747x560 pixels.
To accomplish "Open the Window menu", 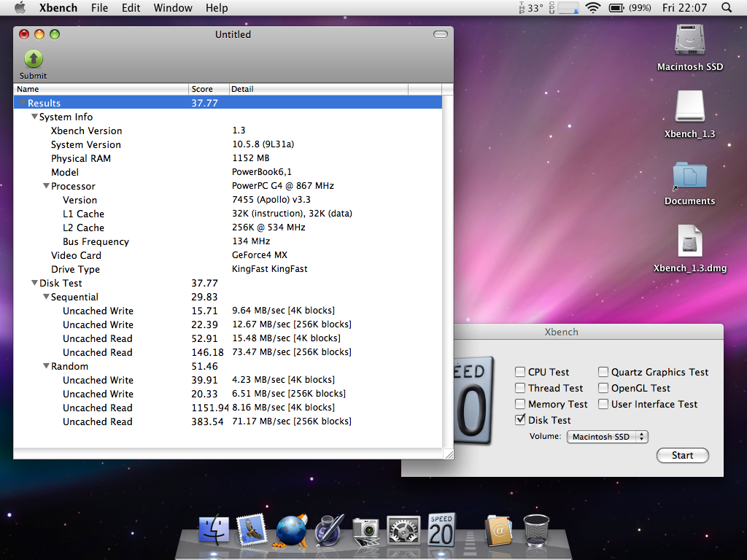I will [x=173, y=7].
